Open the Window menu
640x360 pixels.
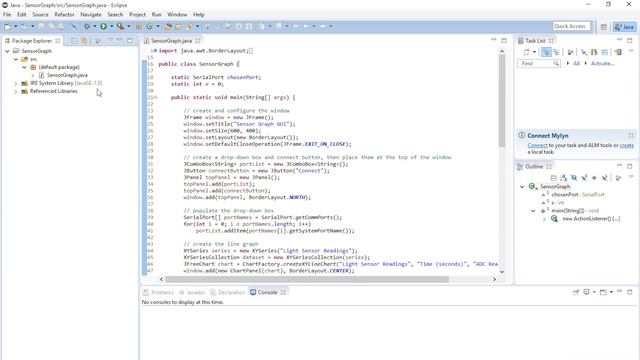click(x=177, y=14)
